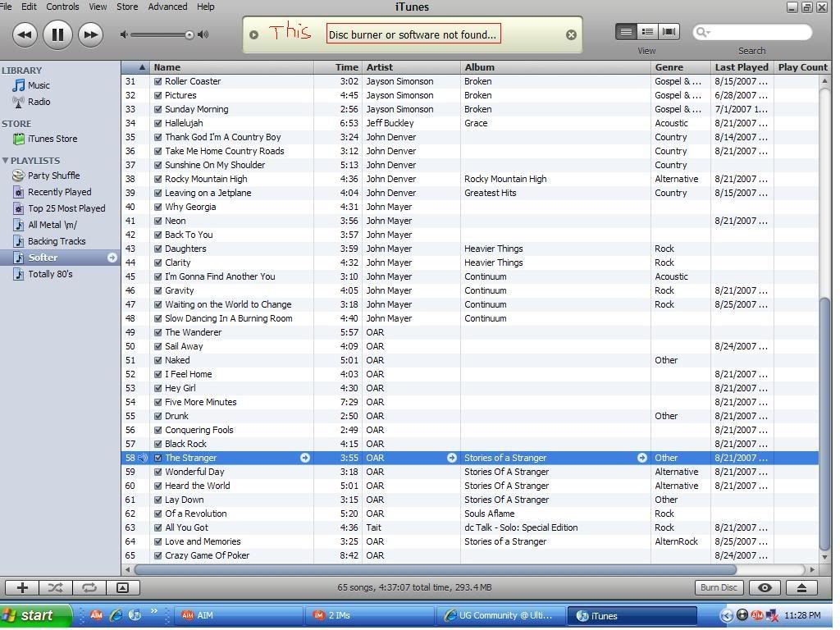840x630 pixels.
Task: Skip to the previous track
Action: coord(25,34)
